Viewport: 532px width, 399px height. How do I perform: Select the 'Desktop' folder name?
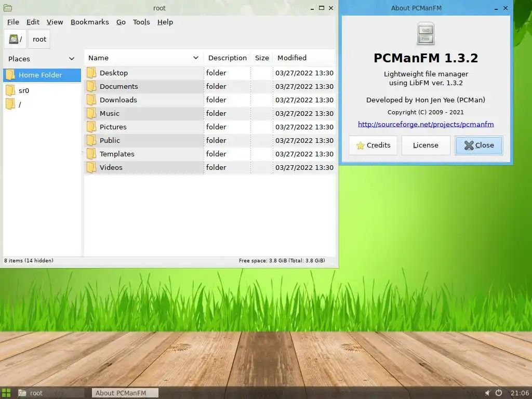click(114, 73)
